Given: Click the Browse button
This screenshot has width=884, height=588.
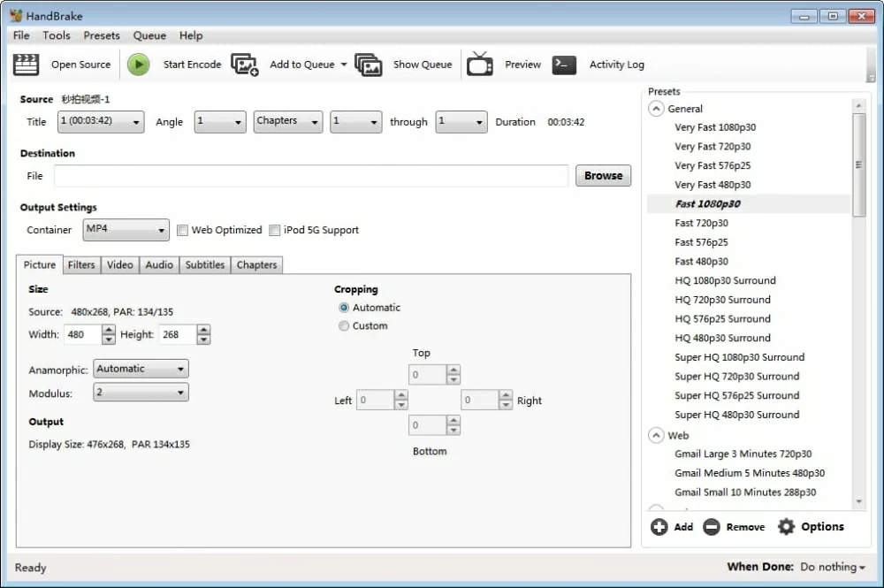Looking at the screenshot, I should pyautogui.click(x=603, y=176).
